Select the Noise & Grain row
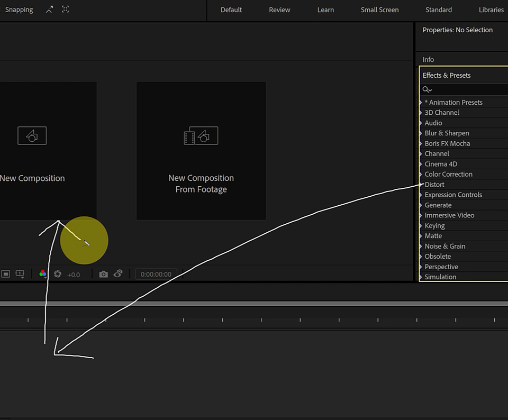Screen dimensions: 508x420 (464, 246)
